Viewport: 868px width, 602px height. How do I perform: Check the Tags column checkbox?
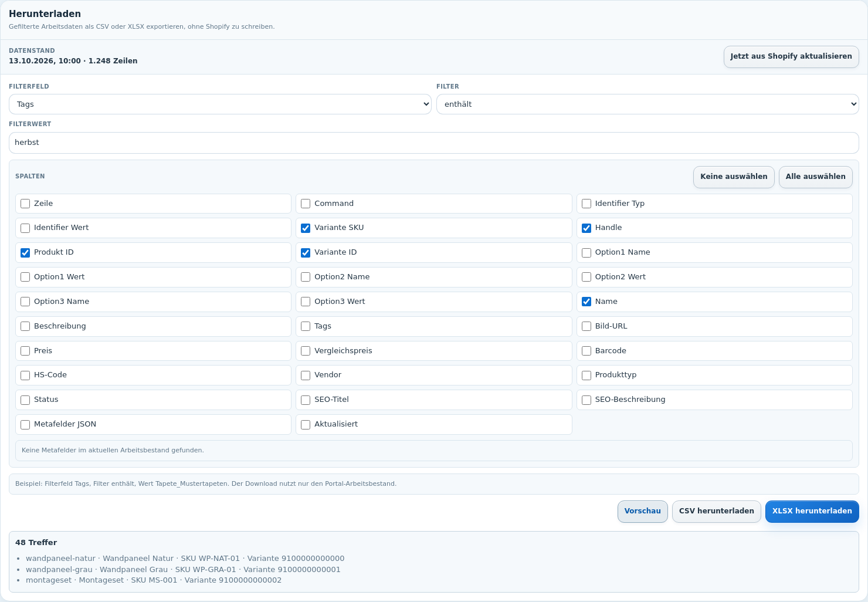pos(306,326)
